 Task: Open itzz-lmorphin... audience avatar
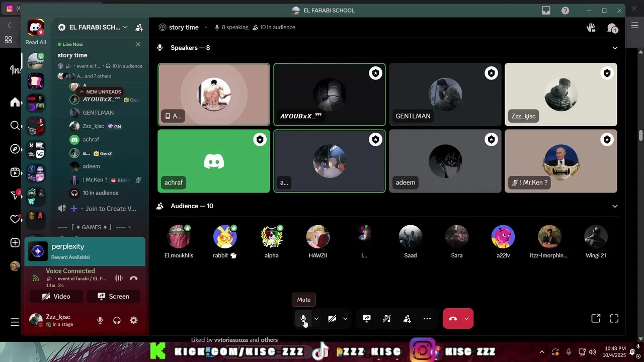click(x=549, y=236)
